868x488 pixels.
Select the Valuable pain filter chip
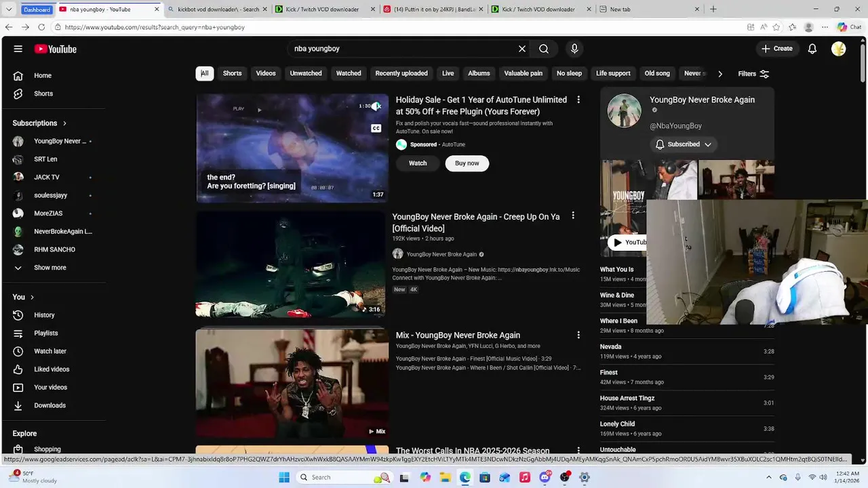(x=524, y=73)
